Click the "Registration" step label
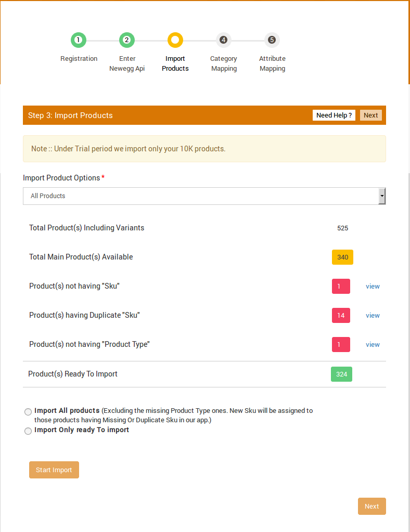This screenshot has height=532, width=410. [x=78, y=58]
